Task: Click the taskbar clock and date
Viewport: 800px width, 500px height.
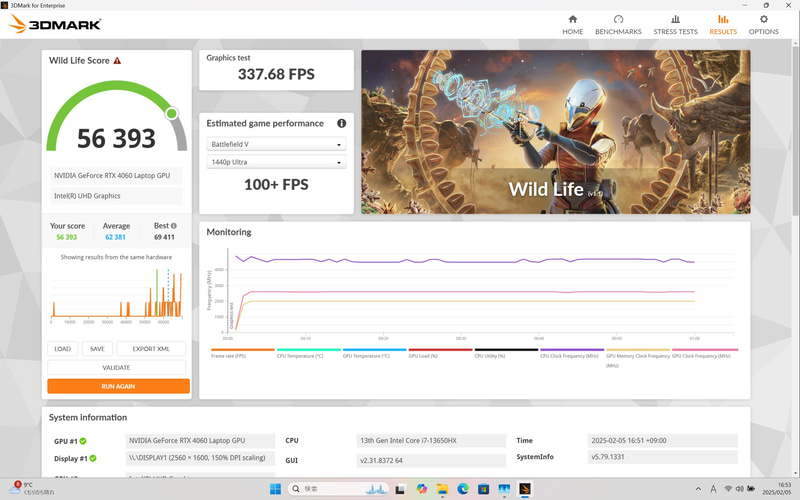Action: (x=776, y=489)
